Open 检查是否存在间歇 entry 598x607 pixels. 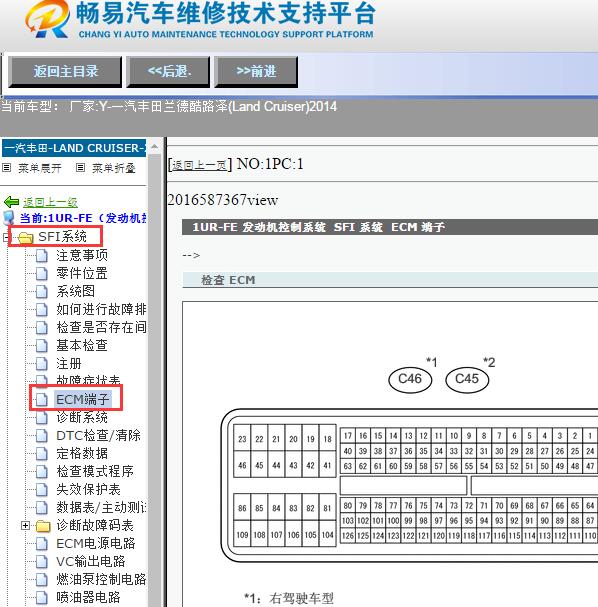coord(101,327)
